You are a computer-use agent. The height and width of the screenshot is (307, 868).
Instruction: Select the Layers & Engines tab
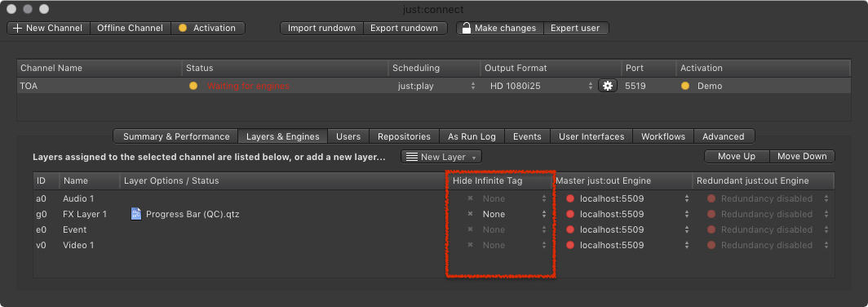(x=283, y=136)
